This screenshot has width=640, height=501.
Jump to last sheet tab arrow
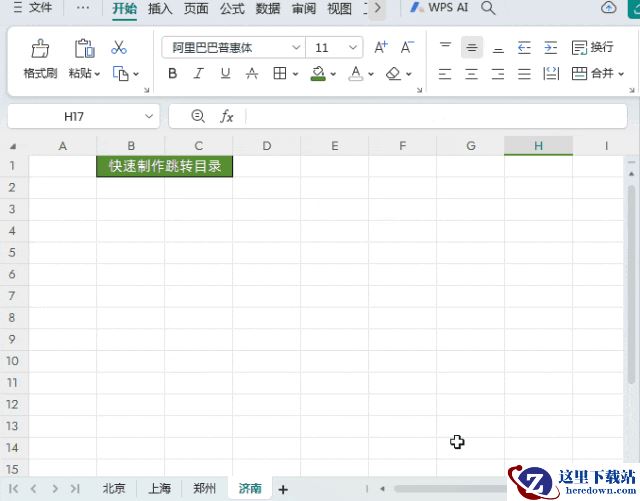tap(75, 489)
